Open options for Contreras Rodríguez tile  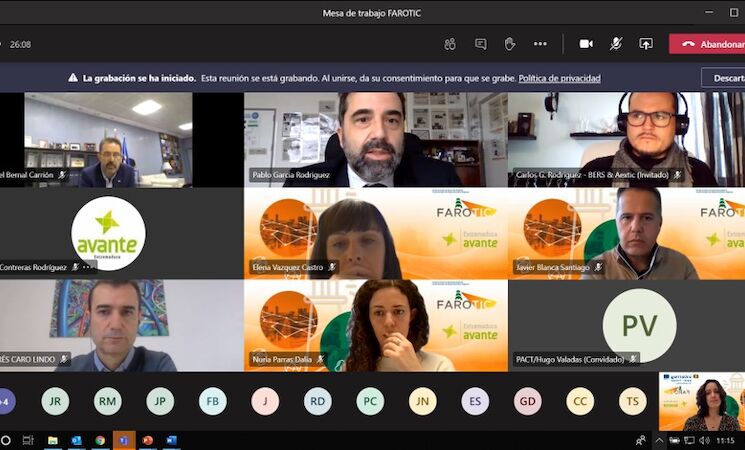point(87,267)
